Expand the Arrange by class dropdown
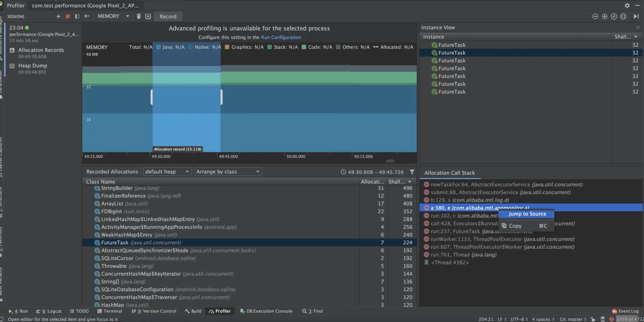The image size is (644, 322). 228,172
